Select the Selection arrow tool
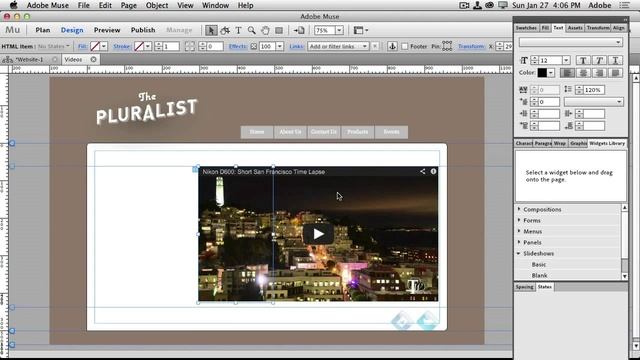 coord(211,30)
